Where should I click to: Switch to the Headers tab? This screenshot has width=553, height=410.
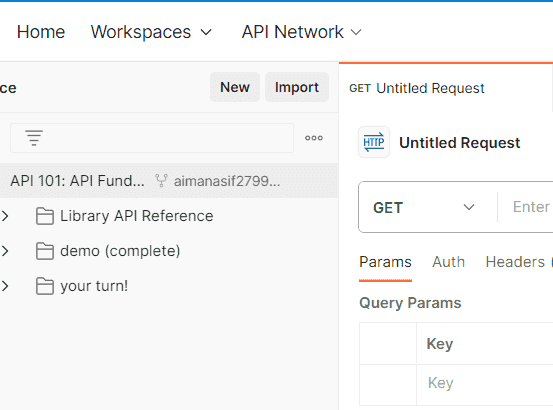(515, 262)
